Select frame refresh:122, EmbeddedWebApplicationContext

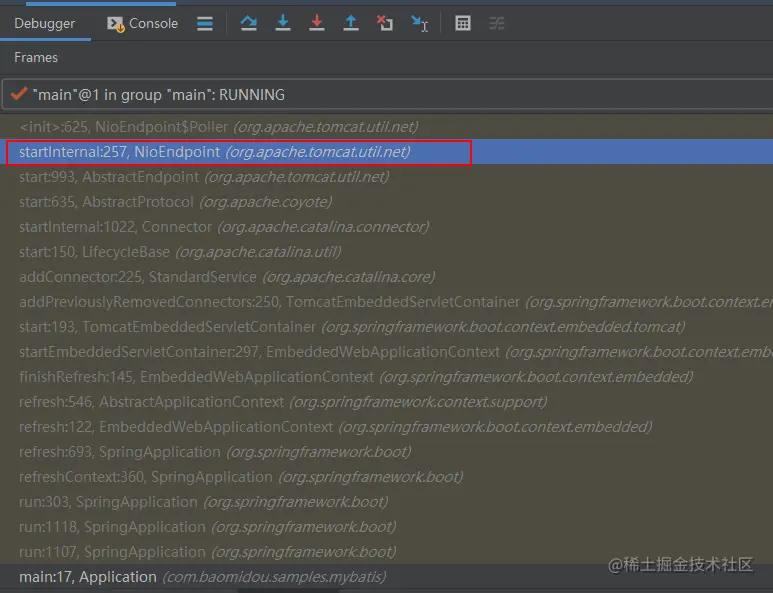click(x=386, y=426)
